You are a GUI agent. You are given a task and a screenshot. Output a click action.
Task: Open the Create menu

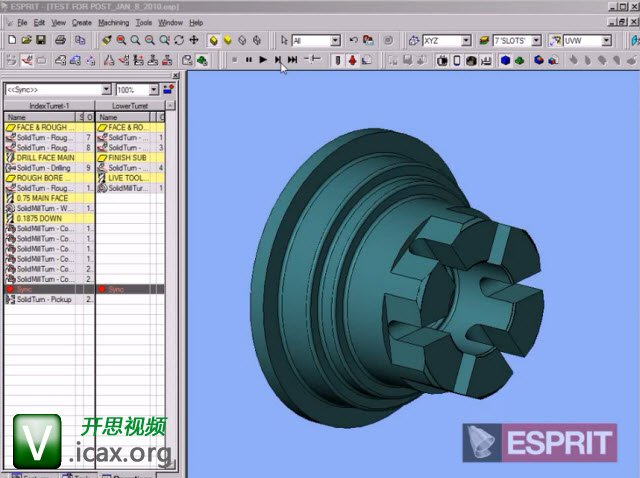(82, 22)
